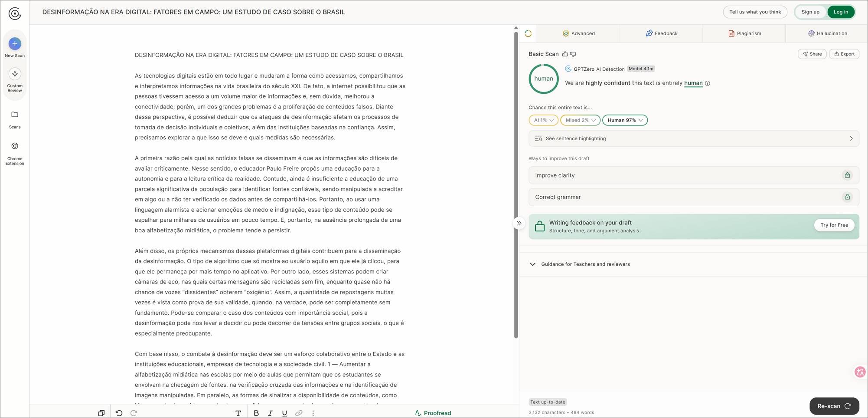The width and height of the screenshot is (868, 418).
Task: Toggle underline formatting
Action: click(x=284, y=413)
